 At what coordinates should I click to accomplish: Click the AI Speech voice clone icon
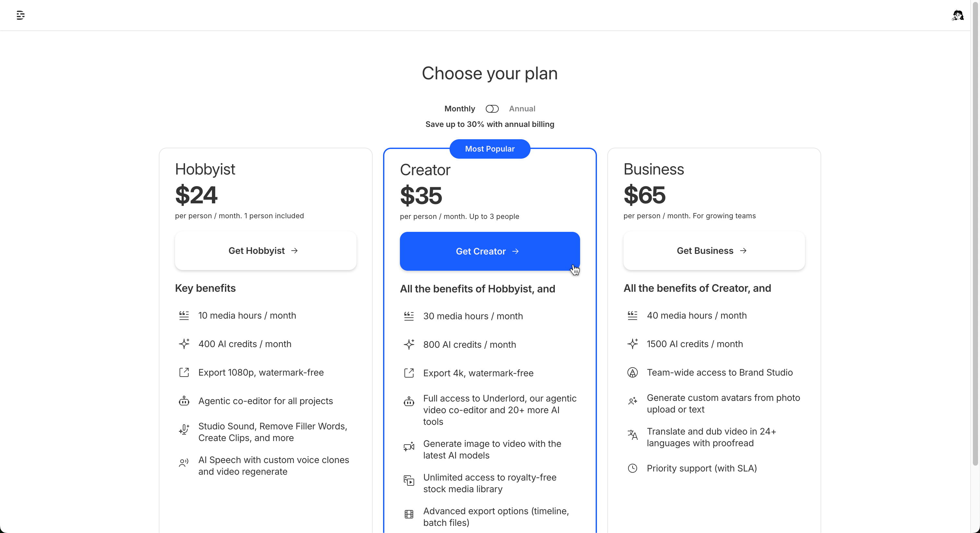(184, 463)
